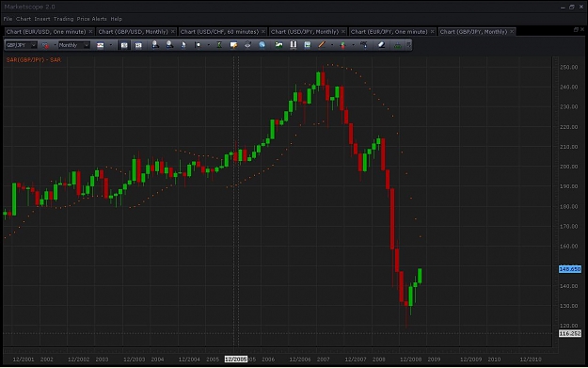
Task: Open the Trading menu
Action: 63,19
